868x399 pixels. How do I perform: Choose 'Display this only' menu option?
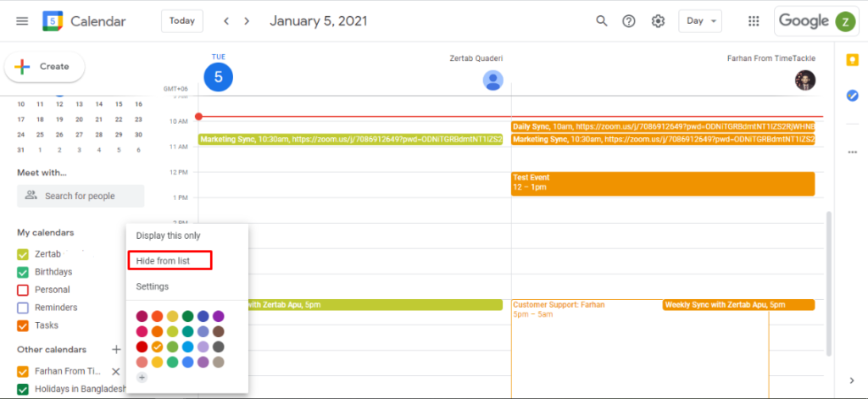[169, 236]
